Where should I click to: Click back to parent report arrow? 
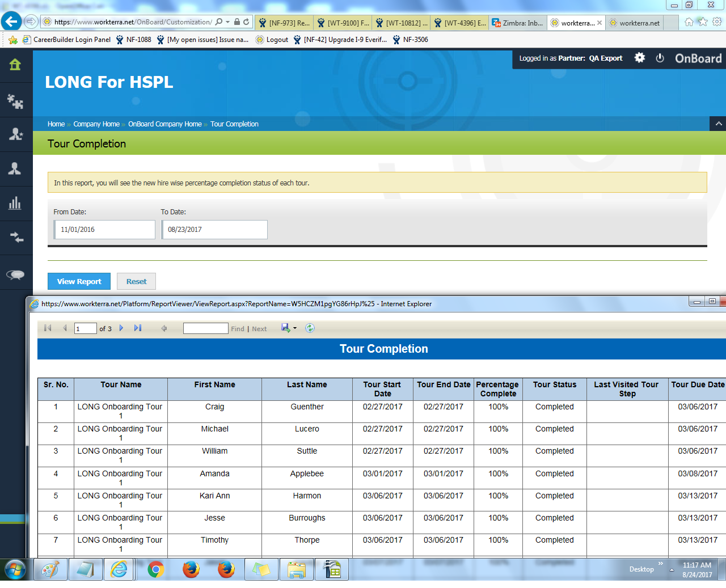click(x=164, y=328)
